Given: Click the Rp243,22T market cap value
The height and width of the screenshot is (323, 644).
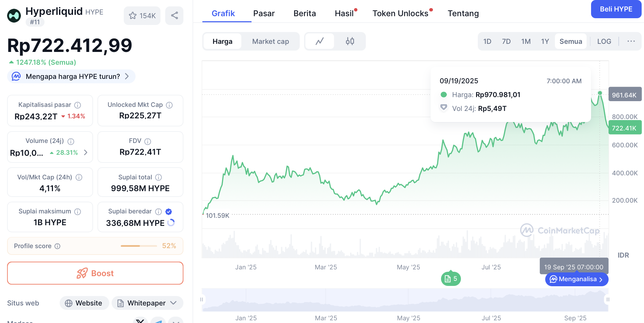Looking at the screenshot, I should [x=36, y=116].
